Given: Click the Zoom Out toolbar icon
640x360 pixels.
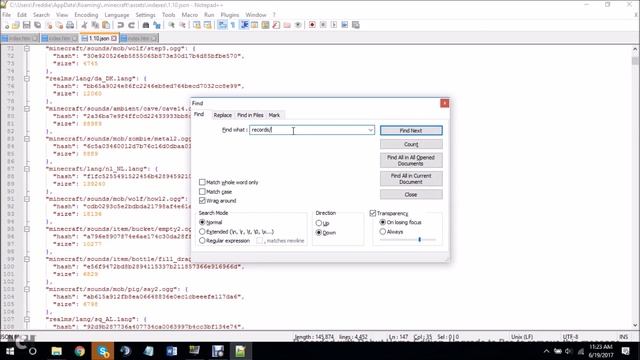Looking at the screenshot, I should [x=182, y=25].
